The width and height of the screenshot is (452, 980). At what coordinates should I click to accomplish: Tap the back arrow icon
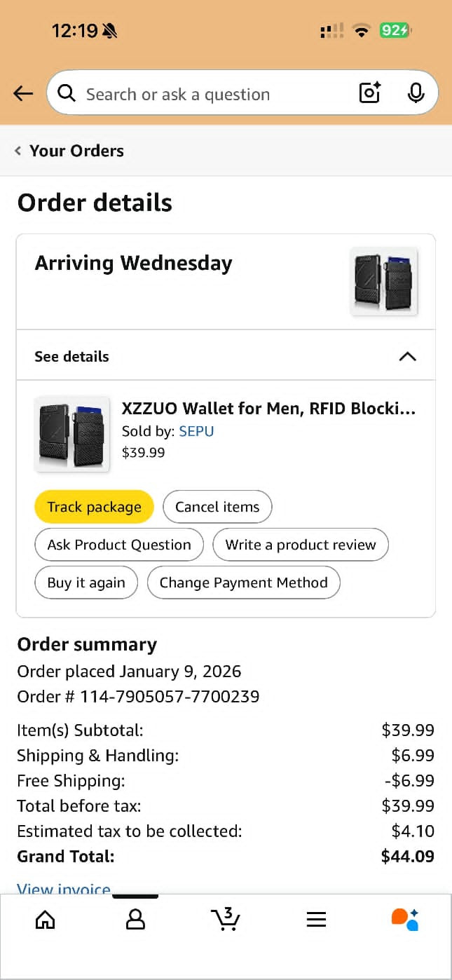[x=23, y=93]
